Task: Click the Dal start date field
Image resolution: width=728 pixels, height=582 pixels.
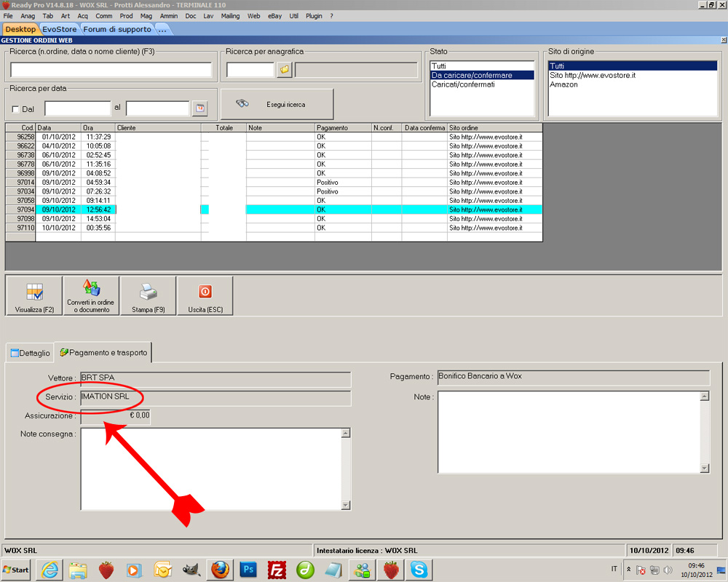Action: (78, 108)
